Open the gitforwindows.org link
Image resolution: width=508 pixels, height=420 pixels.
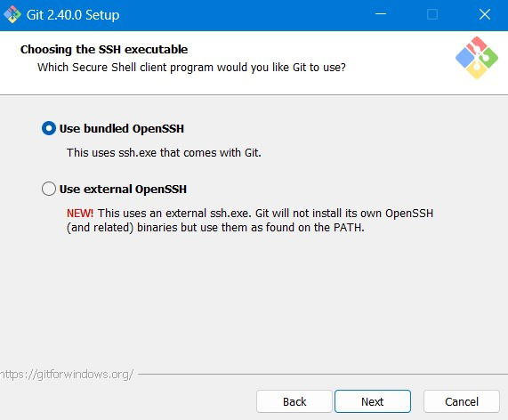(67, 375)
